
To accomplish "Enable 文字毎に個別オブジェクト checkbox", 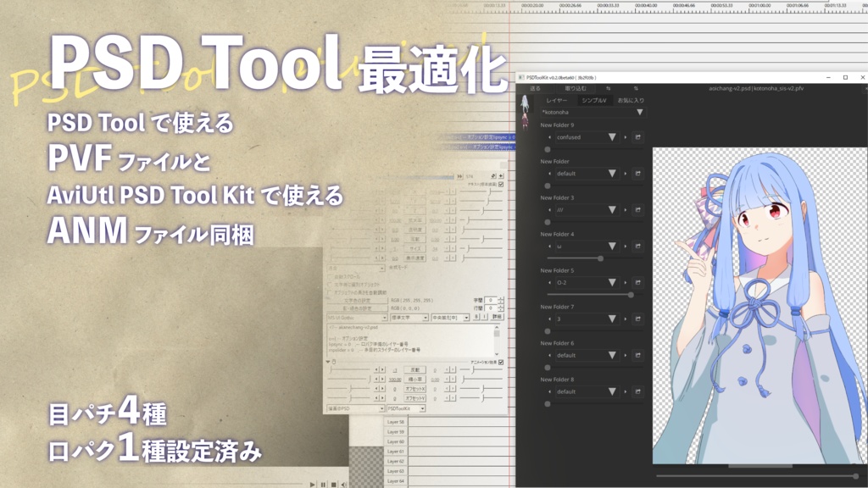I will click(x=331, y=285).
